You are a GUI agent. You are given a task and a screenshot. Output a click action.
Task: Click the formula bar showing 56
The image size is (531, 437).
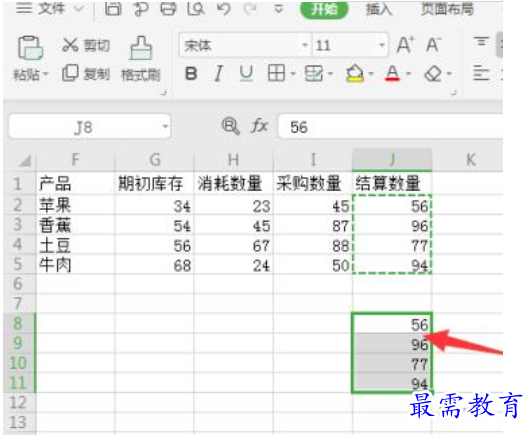(389, 127)
